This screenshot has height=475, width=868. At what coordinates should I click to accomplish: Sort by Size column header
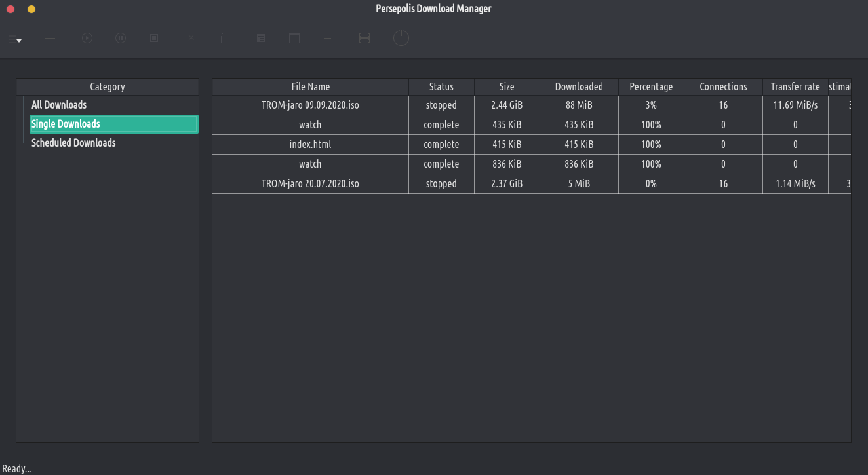[x=507, y=86]
